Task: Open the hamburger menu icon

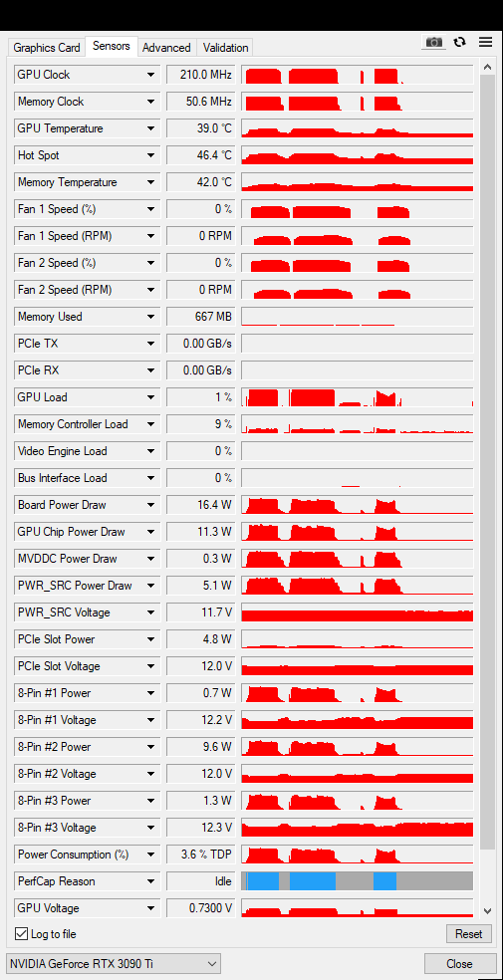Action: (x=485, y=43)
